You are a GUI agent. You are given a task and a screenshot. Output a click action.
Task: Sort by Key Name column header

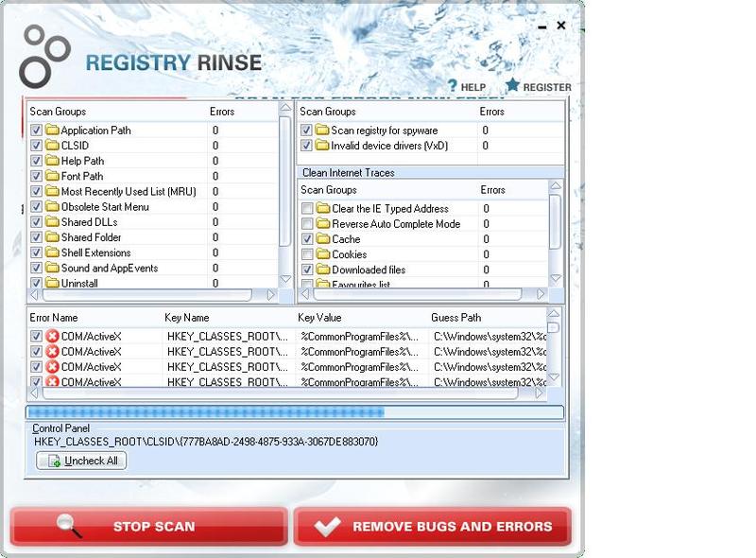186,318
